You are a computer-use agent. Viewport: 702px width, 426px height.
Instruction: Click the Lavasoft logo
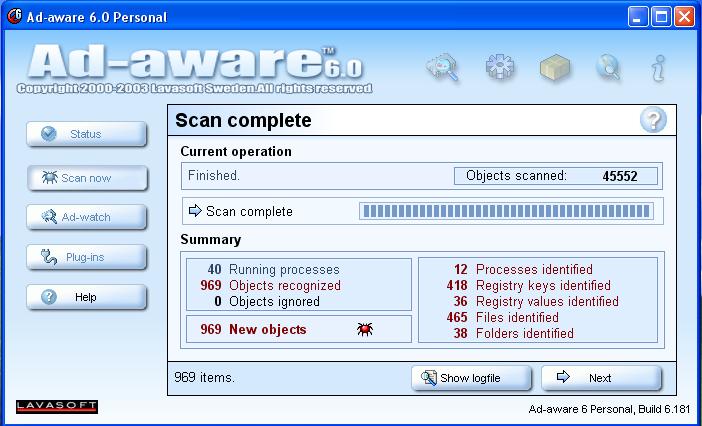pos(57,406)
